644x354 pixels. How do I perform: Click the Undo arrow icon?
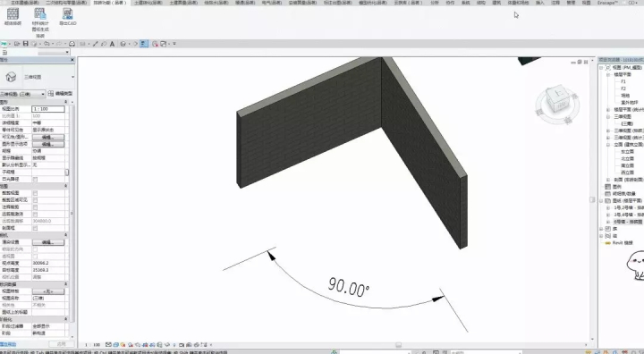pos(47,44)
